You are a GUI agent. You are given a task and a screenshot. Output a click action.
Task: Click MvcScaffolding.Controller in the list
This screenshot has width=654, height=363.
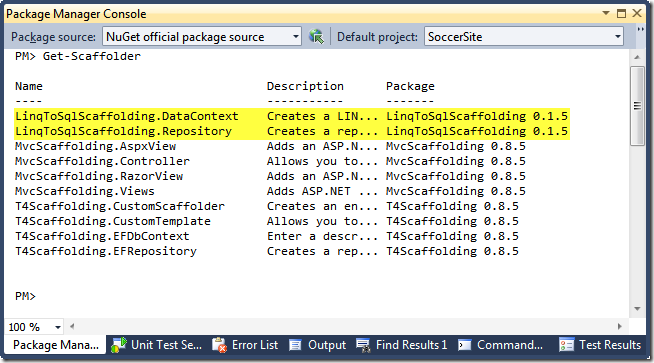pyautogui.click(x=102, y=161)
